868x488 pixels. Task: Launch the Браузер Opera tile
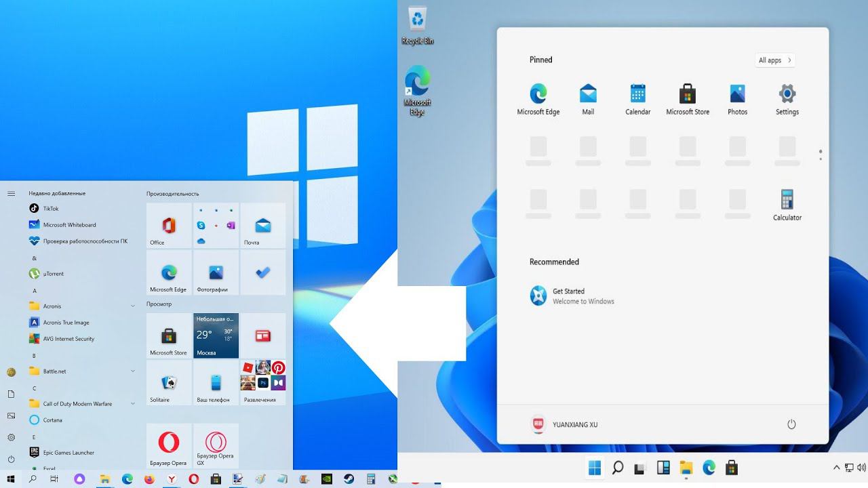[x=169, y=446]
